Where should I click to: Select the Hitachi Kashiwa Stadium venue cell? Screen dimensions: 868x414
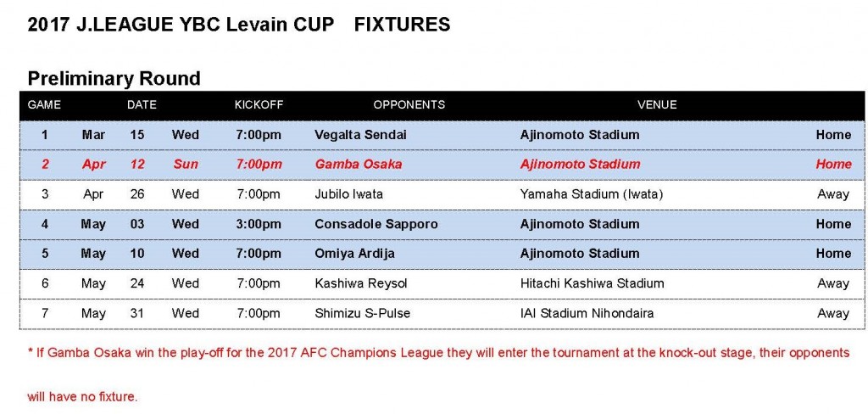592,283
